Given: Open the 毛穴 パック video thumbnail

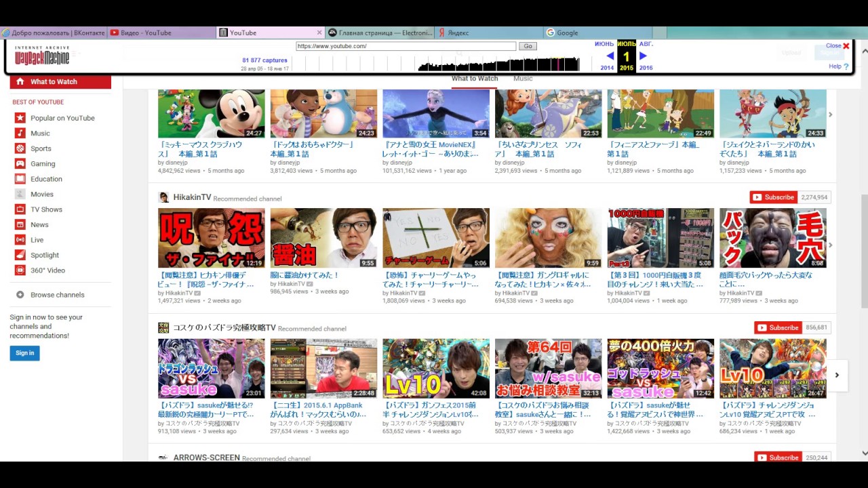Looking at the screenshot, I should click(773, 238).
